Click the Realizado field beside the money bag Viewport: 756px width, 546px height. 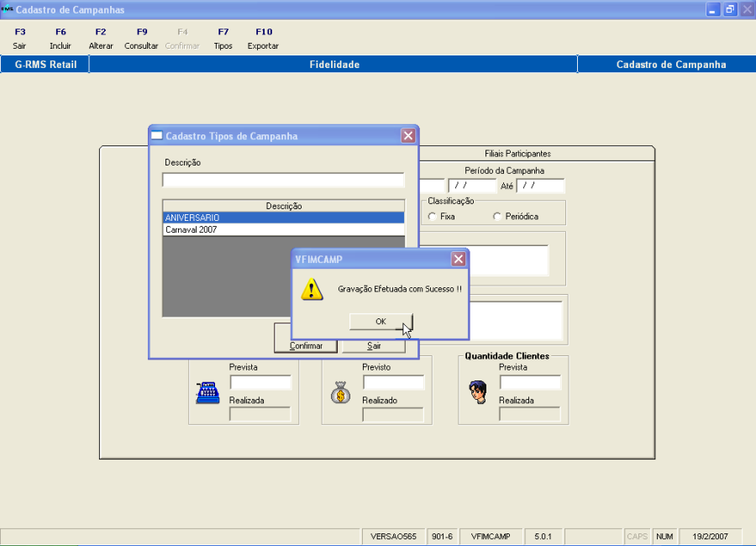coord(393,414)
